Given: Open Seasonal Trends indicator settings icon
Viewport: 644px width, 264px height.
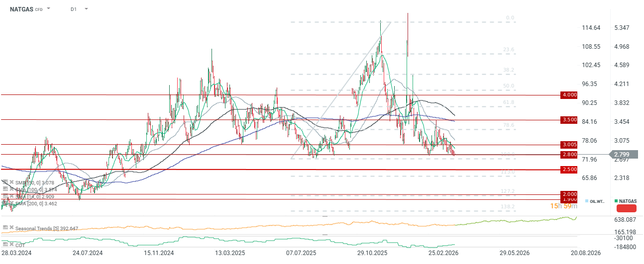Looking at the screenshot, I should pos(5,228).
